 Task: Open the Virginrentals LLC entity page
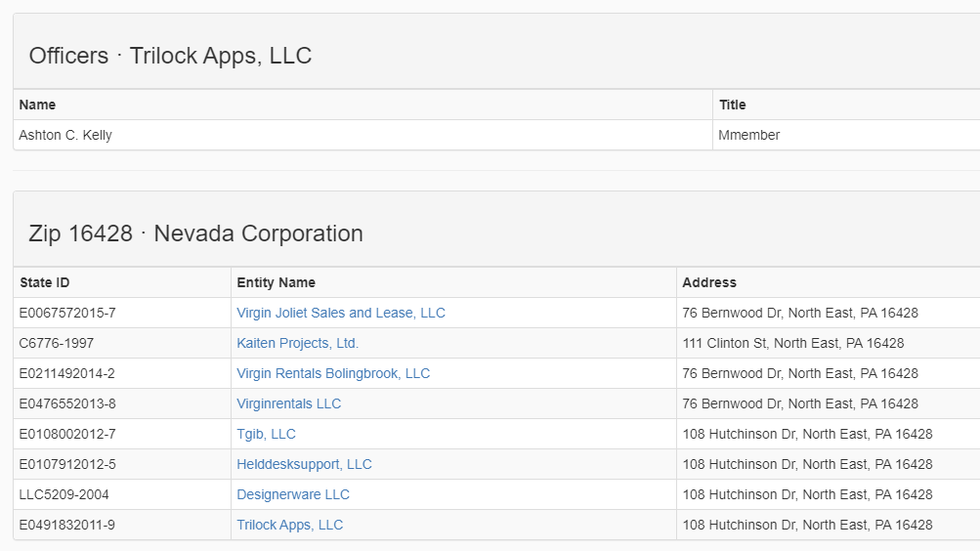pos(289,403)
